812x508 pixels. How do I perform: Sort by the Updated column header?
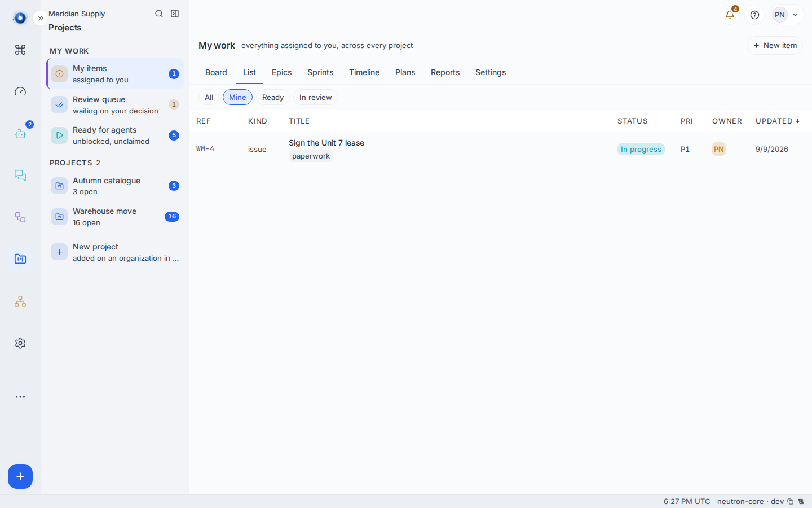tap(778, 121)
